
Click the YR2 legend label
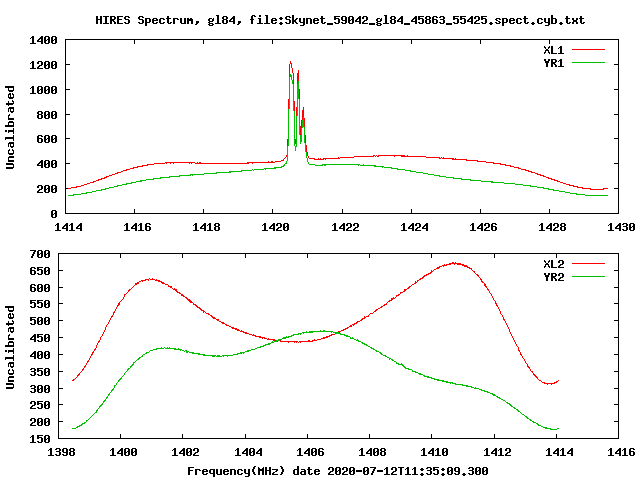pos(553,277)
